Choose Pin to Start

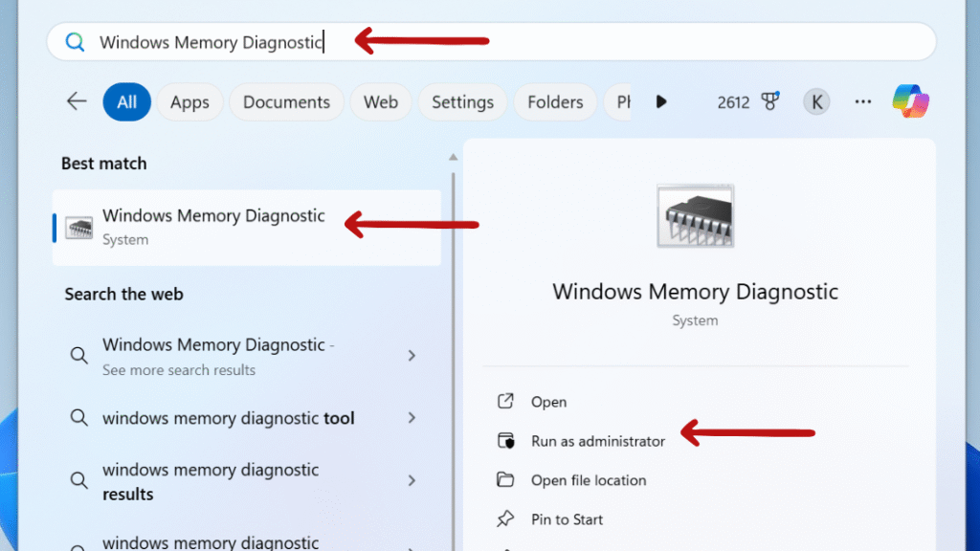coord(567,519)
